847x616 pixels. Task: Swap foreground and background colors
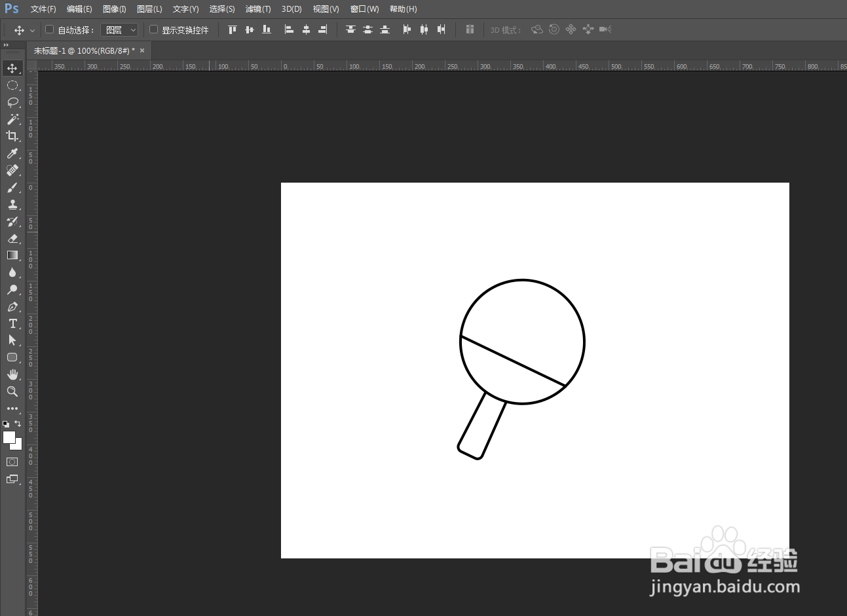pyautogui.click(x=18, y=424)
